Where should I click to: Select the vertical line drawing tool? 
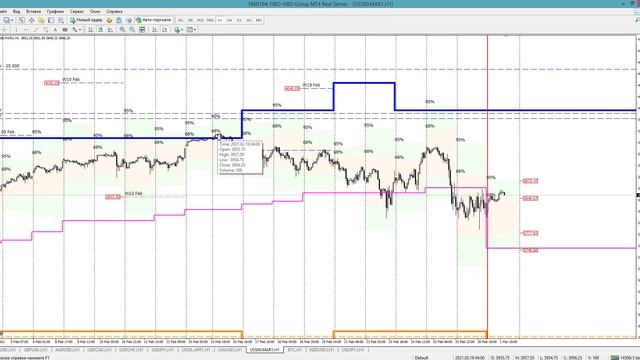click(x=16, y=30)
